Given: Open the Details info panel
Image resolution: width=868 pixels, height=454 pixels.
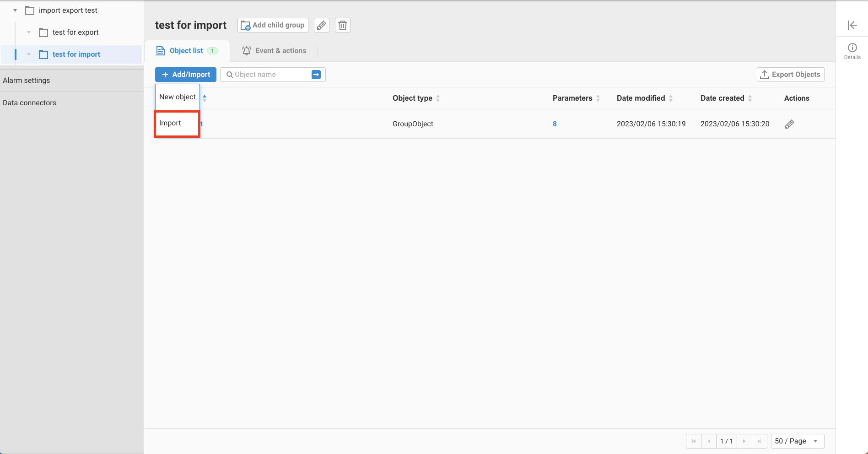Looking at the screenshot, I should tap(852, 51).
